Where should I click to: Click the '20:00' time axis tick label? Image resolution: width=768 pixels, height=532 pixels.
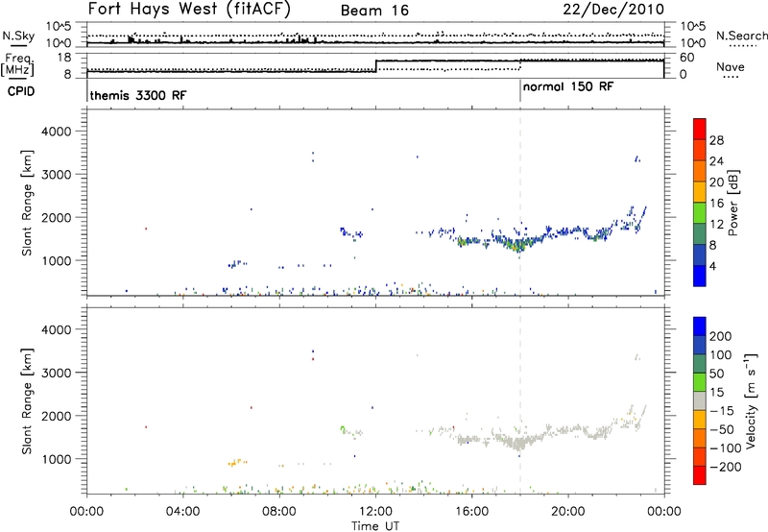pyautogui.click(x=567, y=512)
